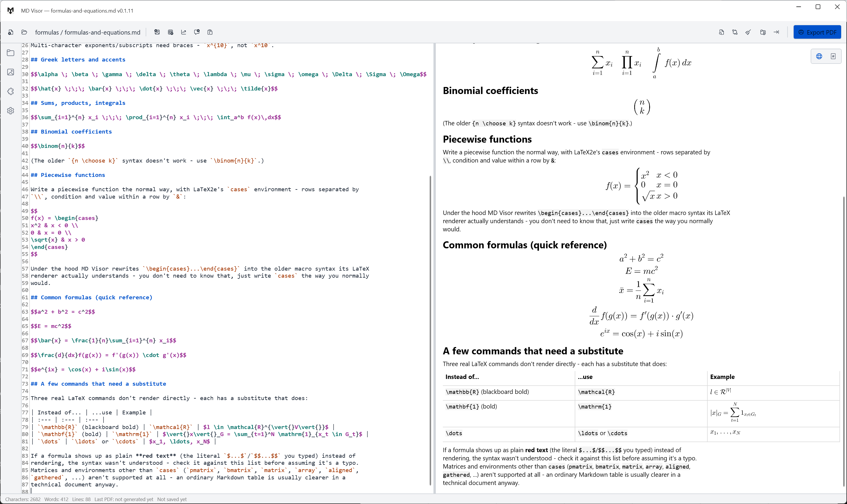Open the images panel in the left sidebar
The height and width of the screenshot is (504, 847).
click(11, 72)
